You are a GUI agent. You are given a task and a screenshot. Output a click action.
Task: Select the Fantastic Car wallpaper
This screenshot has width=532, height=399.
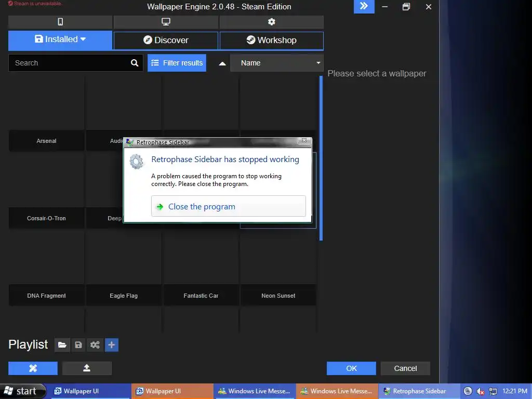(201, 268)
